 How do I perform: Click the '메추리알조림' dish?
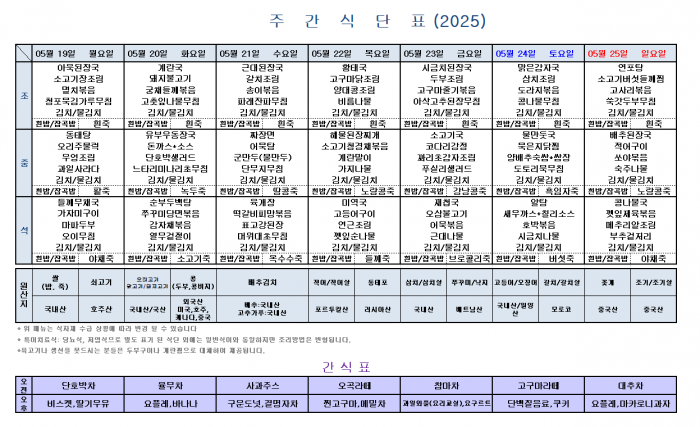click(630, 225)
